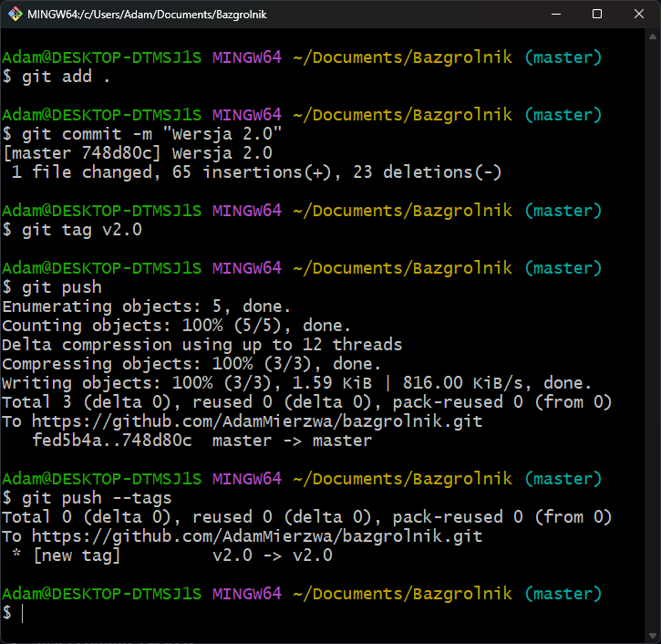
Task: Maximize the MINGW64 terminal window
Action: coord(596,15)
